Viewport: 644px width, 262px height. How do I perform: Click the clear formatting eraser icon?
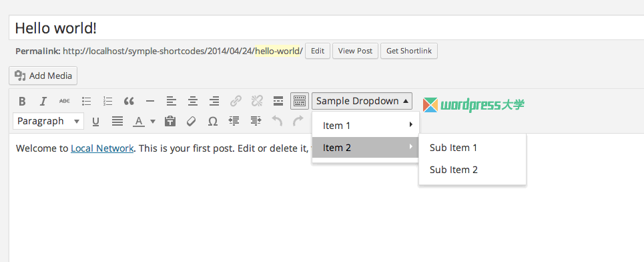pos(191,122)
